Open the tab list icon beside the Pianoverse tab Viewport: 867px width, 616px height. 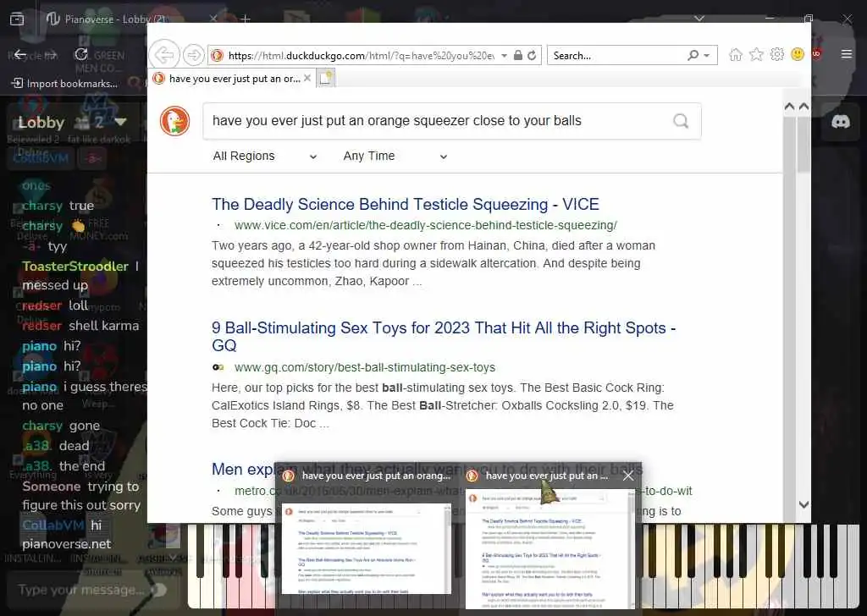click(17, 19)
